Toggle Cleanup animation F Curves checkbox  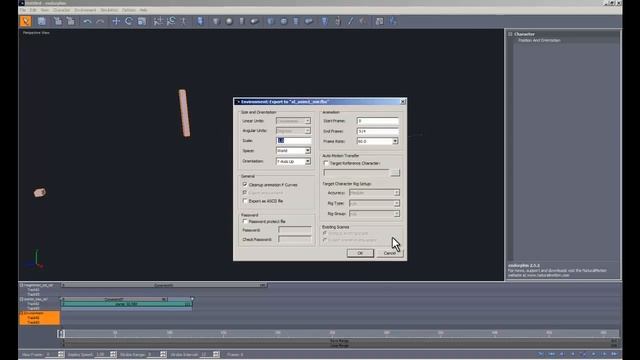(x=245, y=184)
